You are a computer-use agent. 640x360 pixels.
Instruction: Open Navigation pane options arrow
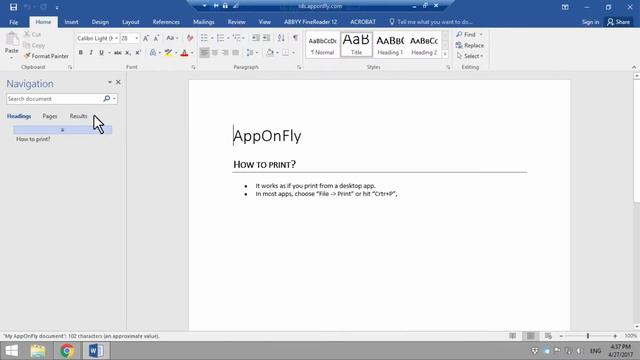click(x=109, y=82)
